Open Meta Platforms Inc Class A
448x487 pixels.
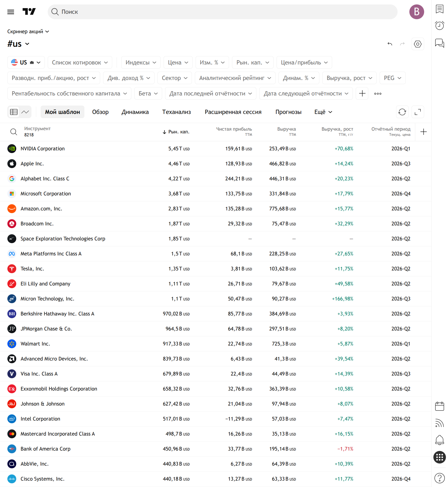pyautogui.click(x=51, y=254)
